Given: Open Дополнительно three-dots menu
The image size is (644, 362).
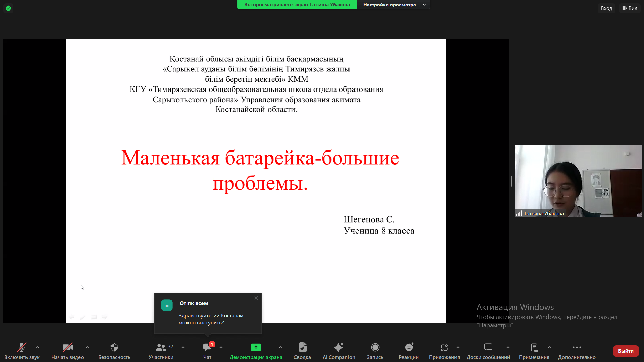Looking at the screenshot, I should click(x=577, y=347).
